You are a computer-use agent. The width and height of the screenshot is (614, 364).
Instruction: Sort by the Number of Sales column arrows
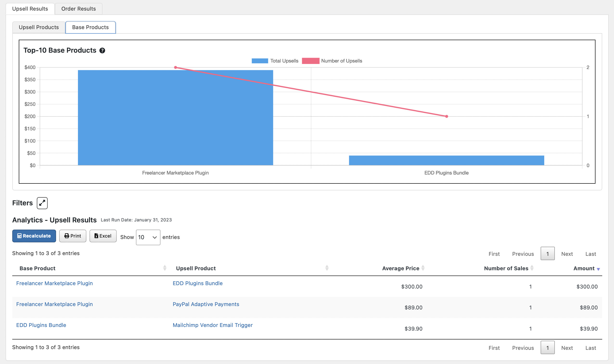532,268
